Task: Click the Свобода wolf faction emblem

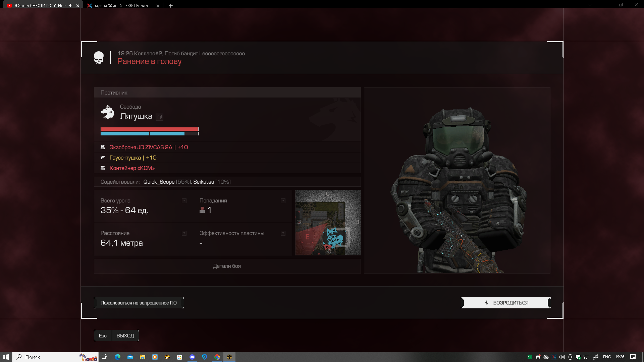Action: (x=107, y=112)
